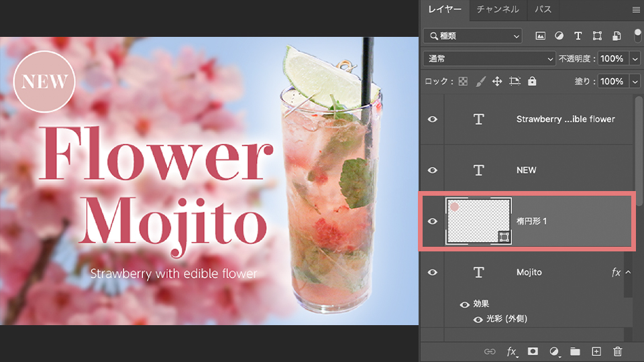Open the 塗り fill slider arrow
Viewport: 644px width, 362px height.
coord(635,81)
